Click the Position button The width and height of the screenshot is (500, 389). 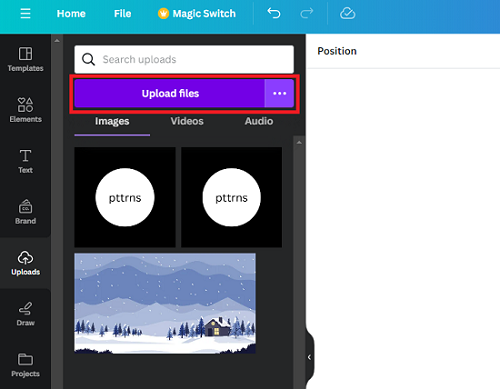tap(337, 51)
